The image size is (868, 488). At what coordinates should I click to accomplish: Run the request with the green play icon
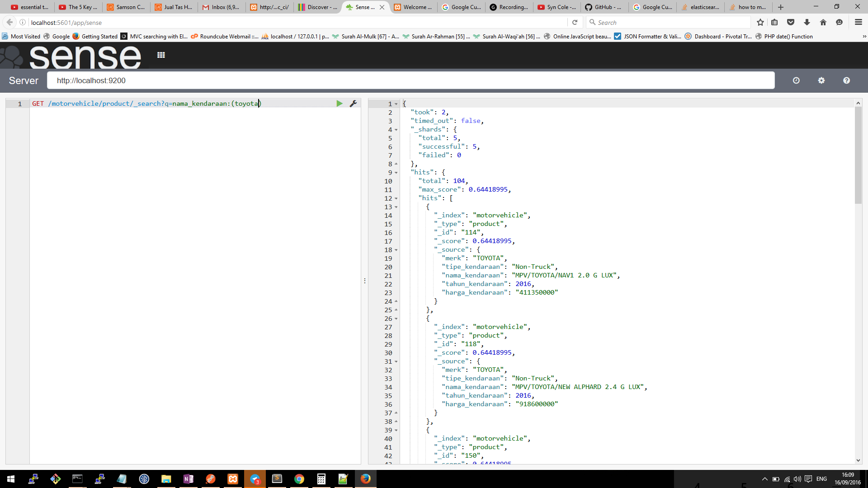point(339,103)
